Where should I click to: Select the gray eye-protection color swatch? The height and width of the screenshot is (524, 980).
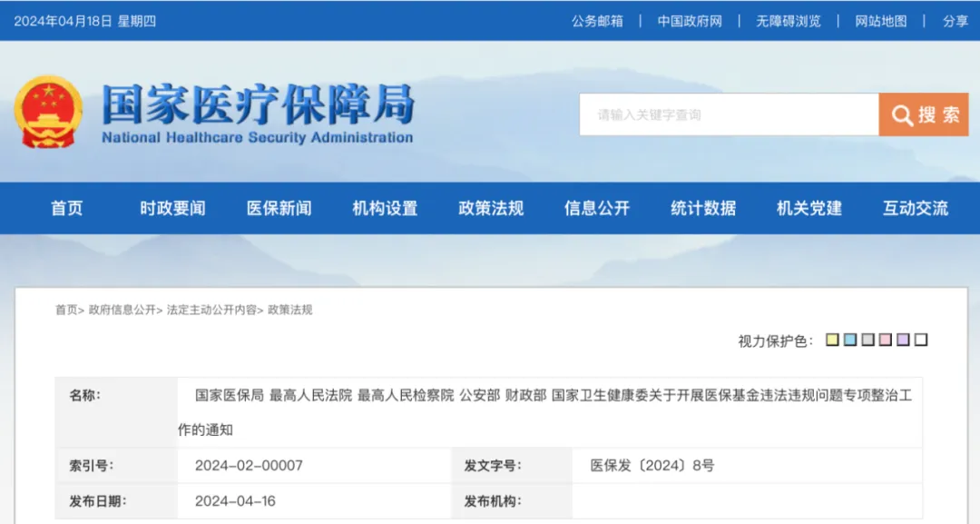coord(867,341)
